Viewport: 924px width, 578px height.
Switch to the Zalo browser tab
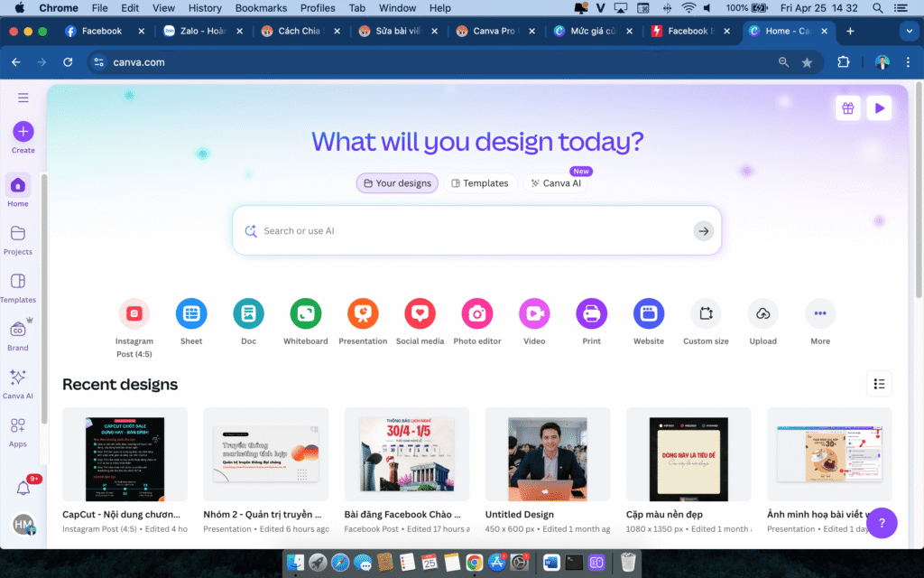pyautogui.click(x=202, y=31)
